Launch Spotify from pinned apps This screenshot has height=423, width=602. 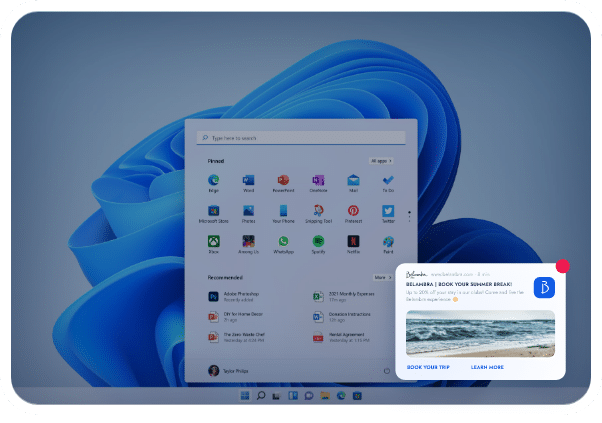pyautogui.click(x=318, y=245)
